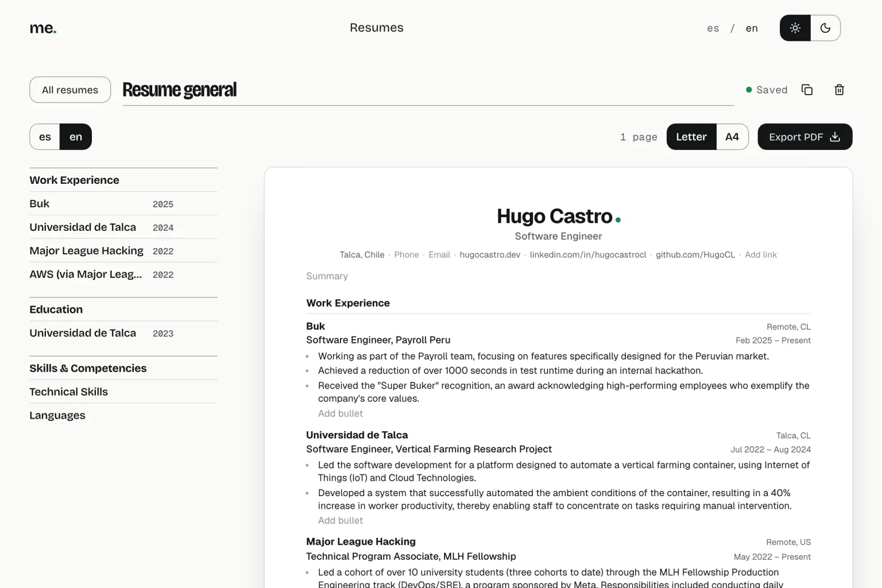Choose Letter page size
Viewport: 882px width, 588px height.
[691, 137]
